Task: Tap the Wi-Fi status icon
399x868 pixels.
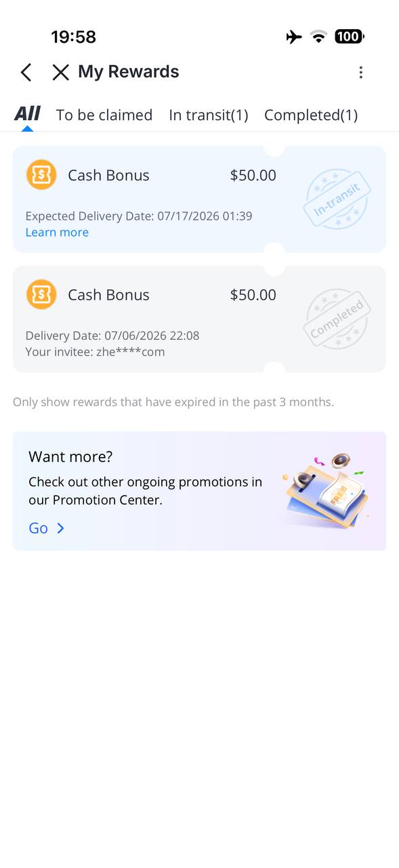Action: pyautogui.click(x=318, y=37)
